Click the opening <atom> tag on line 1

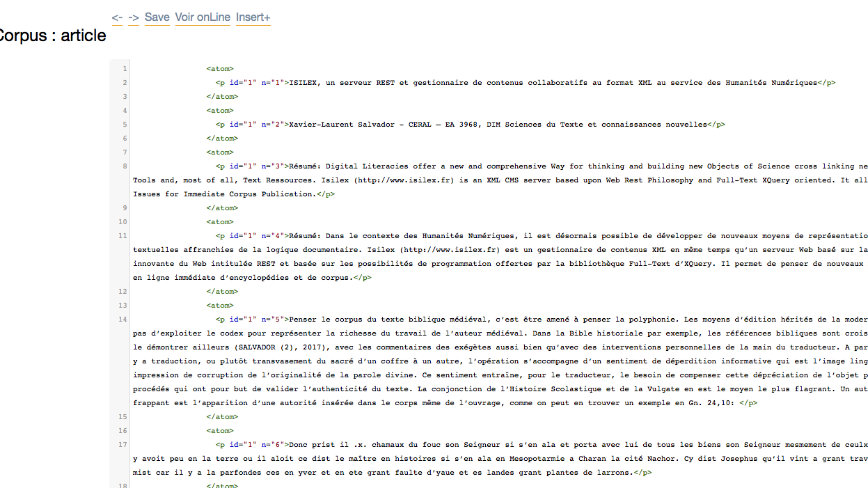[220, 69]
